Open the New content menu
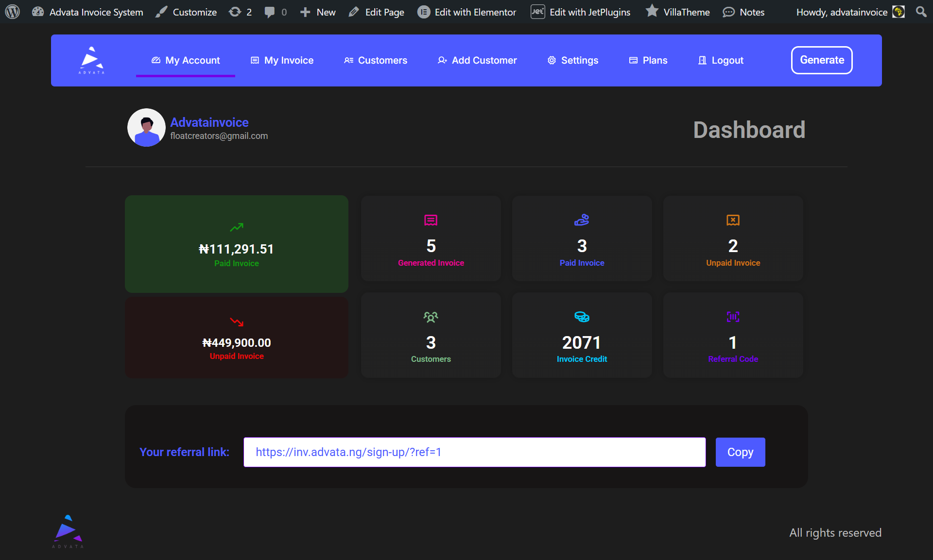 click(x=318, y=12)
